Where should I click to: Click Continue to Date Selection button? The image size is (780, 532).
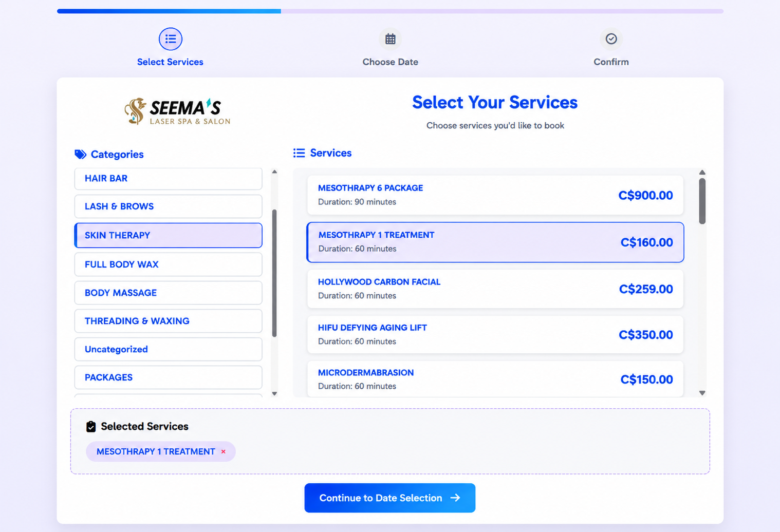pyautogui.click(x=390, y=498)
